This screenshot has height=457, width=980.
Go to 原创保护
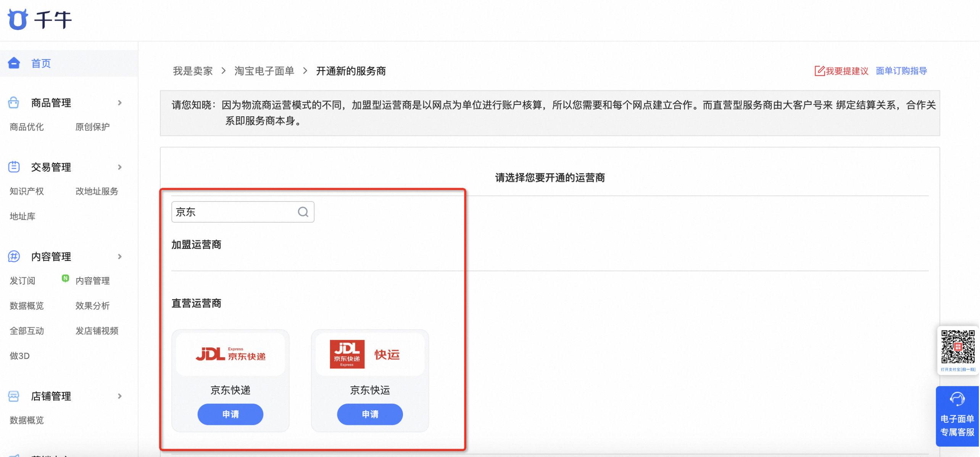click(x=93, y=127)
